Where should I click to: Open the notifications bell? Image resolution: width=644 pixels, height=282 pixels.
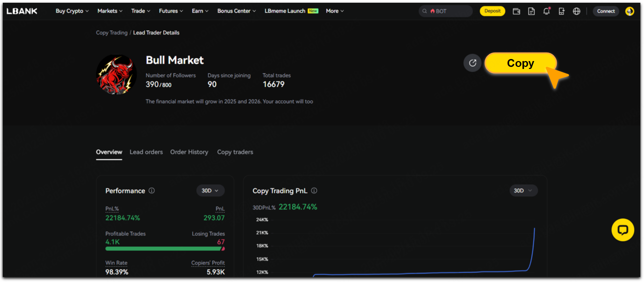pyautogui.click(x=546, y=11)
